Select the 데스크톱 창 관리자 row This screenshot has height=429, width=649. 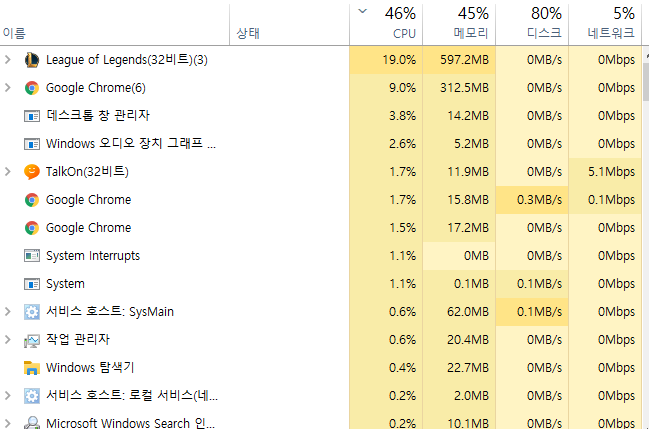tap(321, 116)
